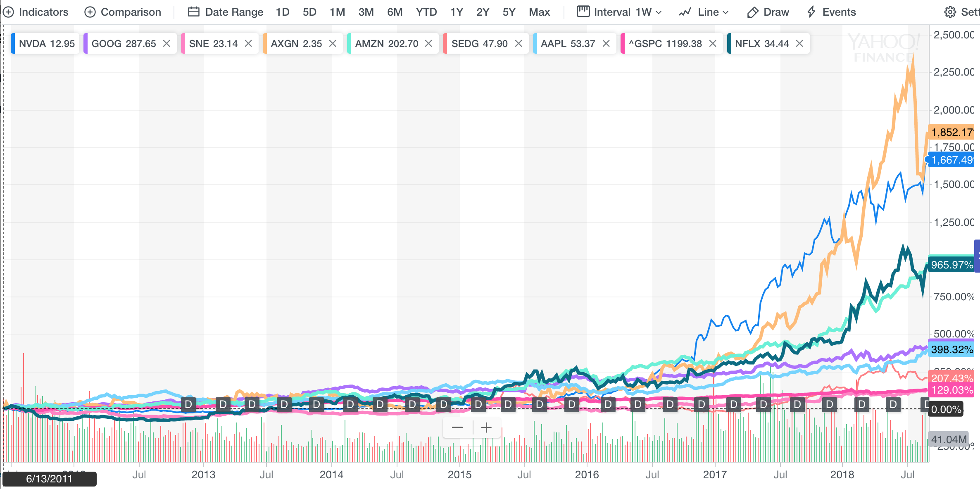The width and height of the screenshot is (980, 489).
Task: Choose the 1M range button
Action: coord(337,12)
